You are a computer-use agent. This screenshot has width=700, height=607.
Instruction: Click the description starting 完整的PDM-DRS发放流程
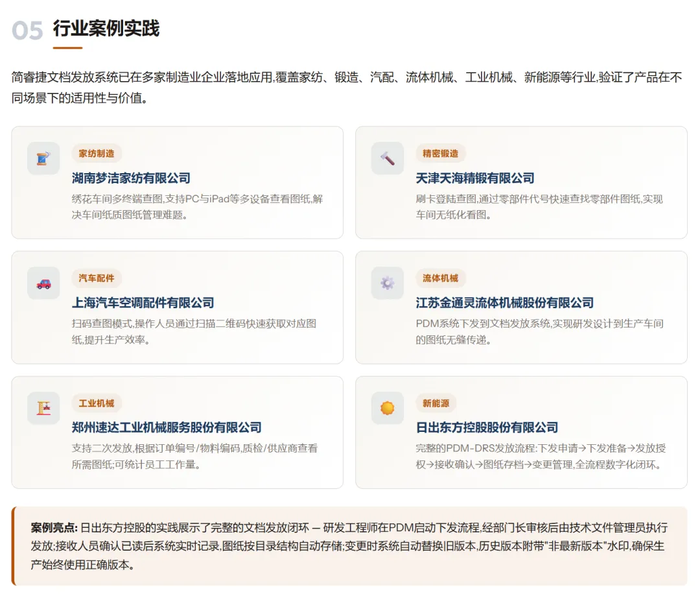pos(541,457)
